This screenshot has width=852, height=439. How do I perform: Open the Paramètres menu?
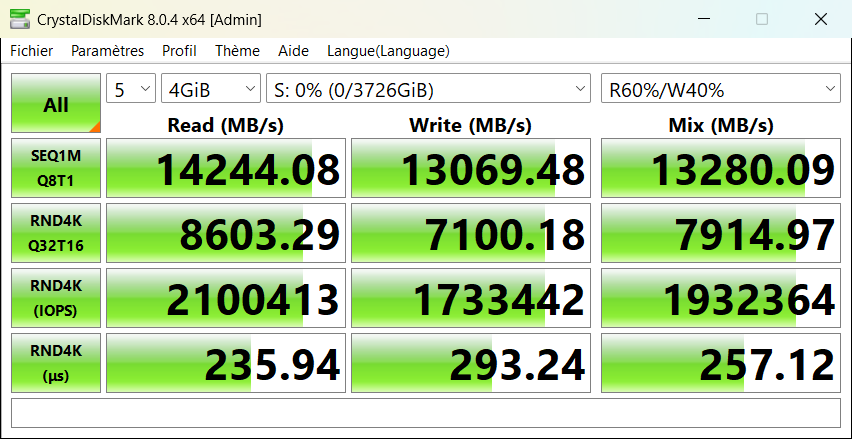(107, 51)
